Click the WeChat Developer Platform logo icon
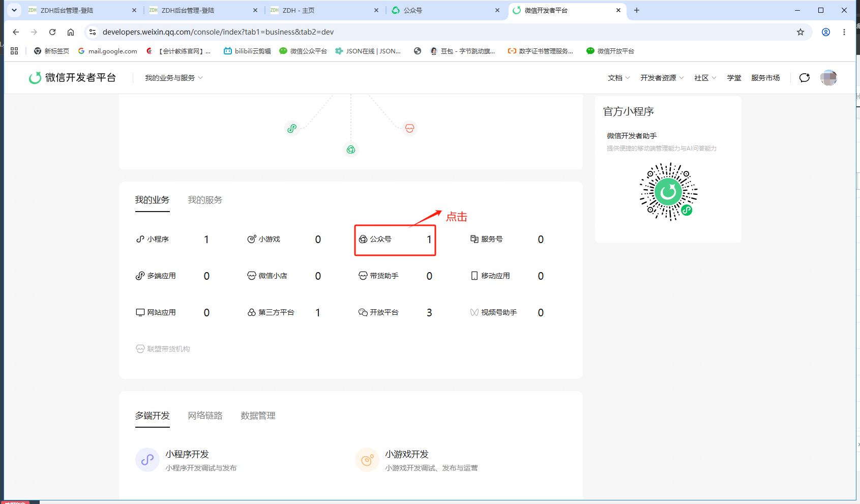The height and width of the screenshot is (504, 860). pyautogui.click(x=35, y=78)
